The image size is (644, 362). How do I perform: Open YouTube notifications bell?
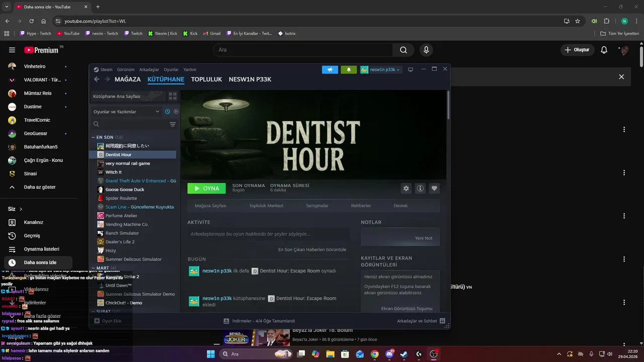[604, 50]
